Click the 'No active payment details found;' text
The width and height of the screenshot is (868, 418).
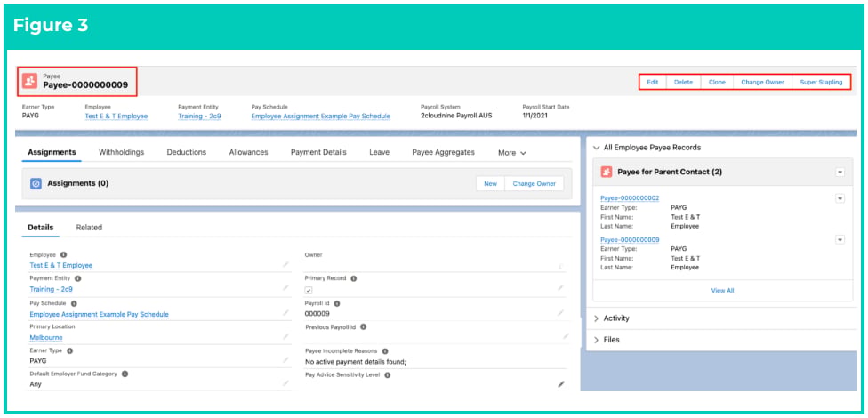(356, 362)
